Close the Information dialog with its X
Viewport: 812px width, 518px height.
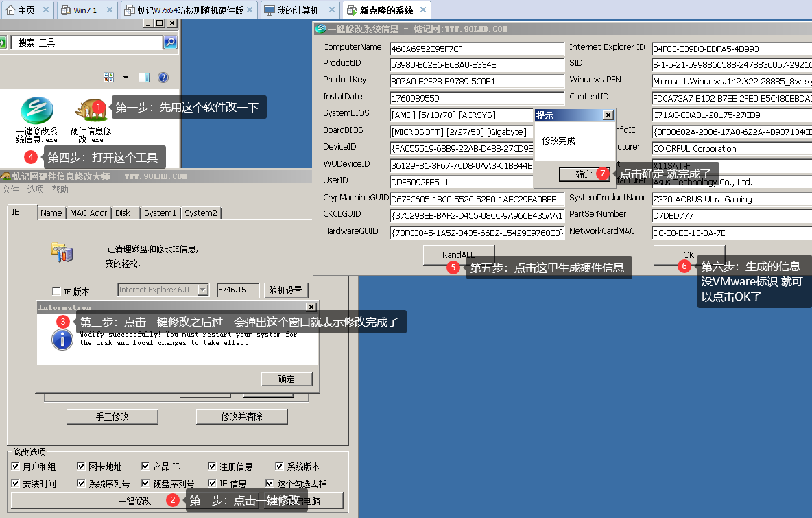311,307
